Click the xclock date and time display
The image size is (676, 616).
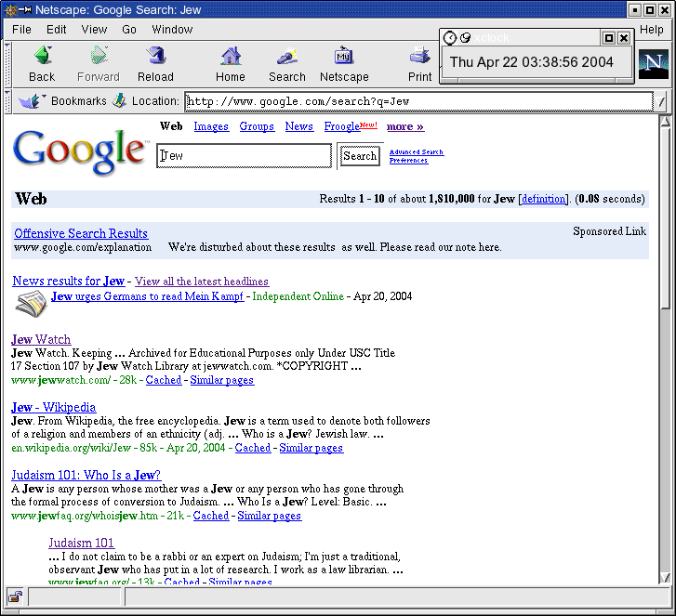pyautogui.click(x=532, y=62)
